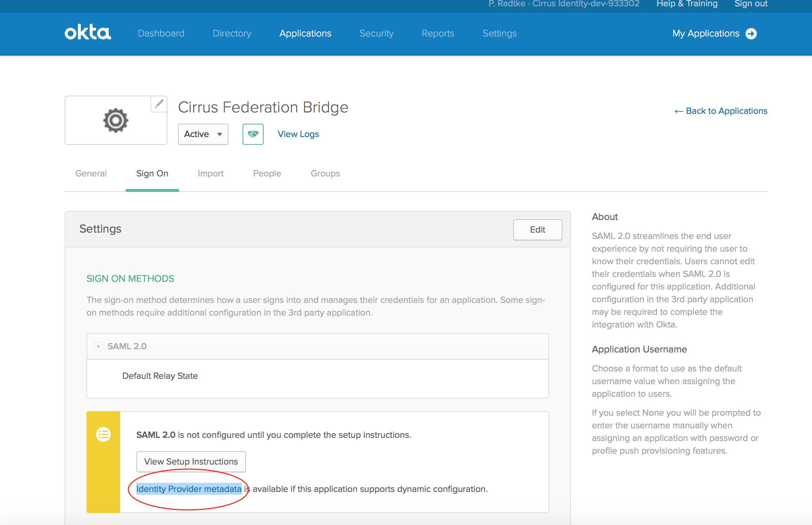
Task: Open the Security menu
Action: point(376,33)
